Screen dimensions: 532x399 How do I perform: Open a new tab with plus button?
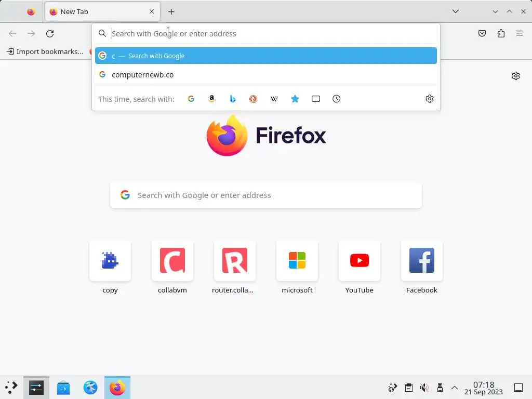[x=171, y=12]
